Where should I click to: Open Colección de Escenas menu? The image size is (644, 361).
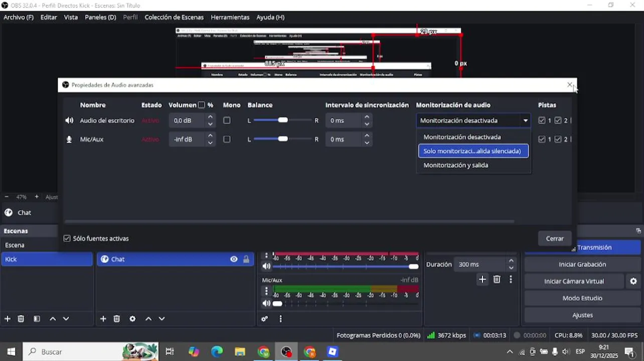click(174, 17)
